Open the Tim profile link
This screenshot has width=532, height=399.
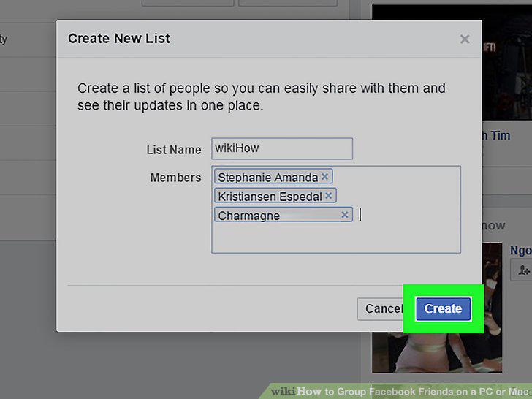(500, 135)
